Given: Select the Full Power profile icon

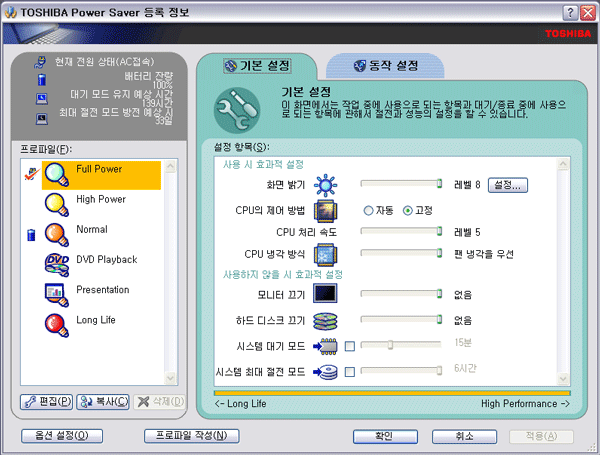Looking at the screenshot, I should point(57,175).
